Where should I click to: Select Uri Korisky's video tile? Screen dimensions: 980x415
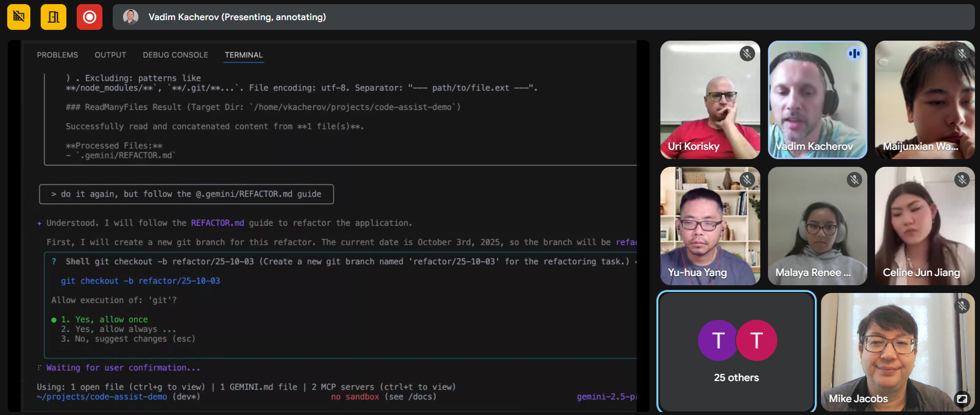[x=710, y=100]
